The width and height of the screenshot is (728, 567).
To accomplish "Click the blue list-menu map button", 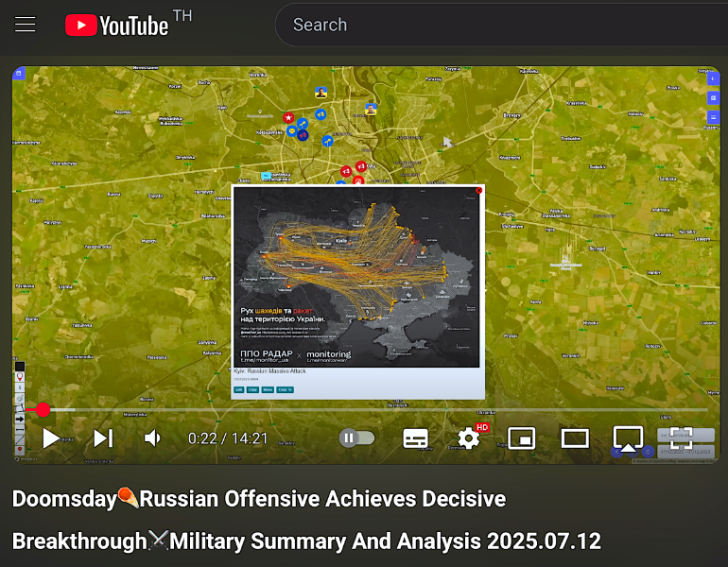I will click(x=713, y=117).
